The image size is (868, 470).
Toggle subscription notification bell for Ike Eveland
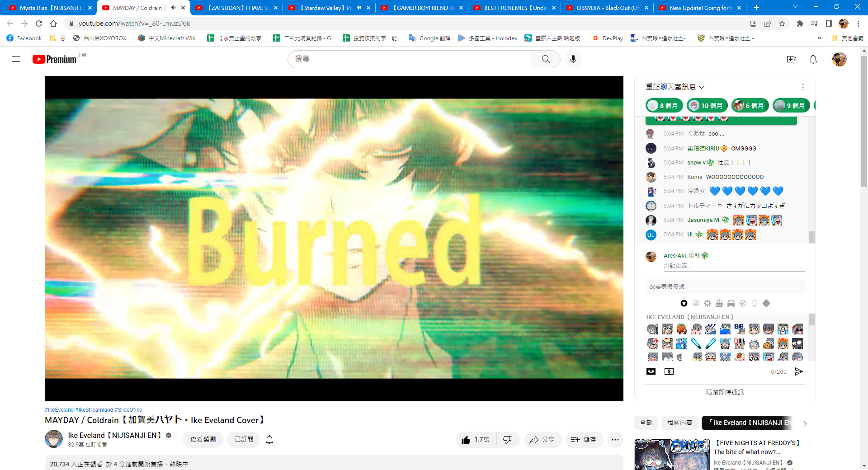point(269,439)
